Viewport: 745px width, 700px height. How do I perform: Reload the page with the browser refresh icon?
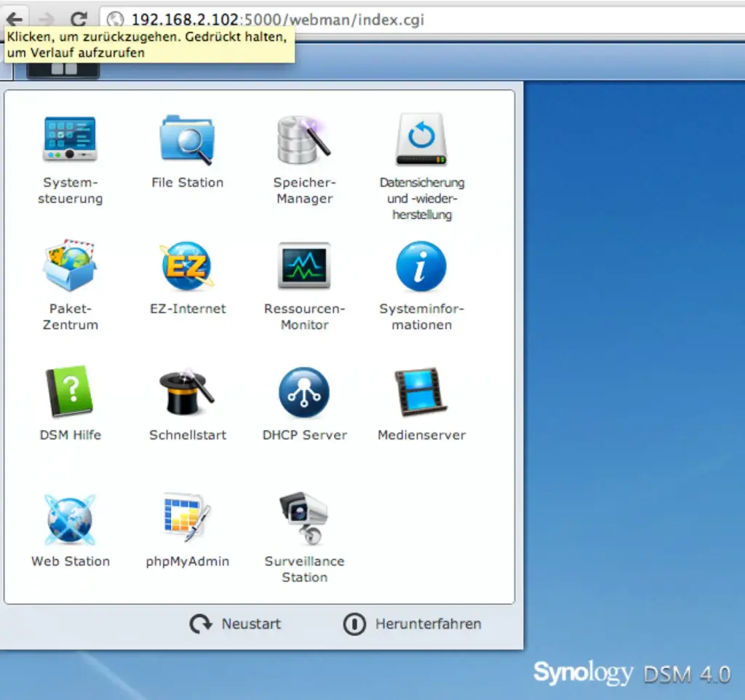[x=79, y=19]
